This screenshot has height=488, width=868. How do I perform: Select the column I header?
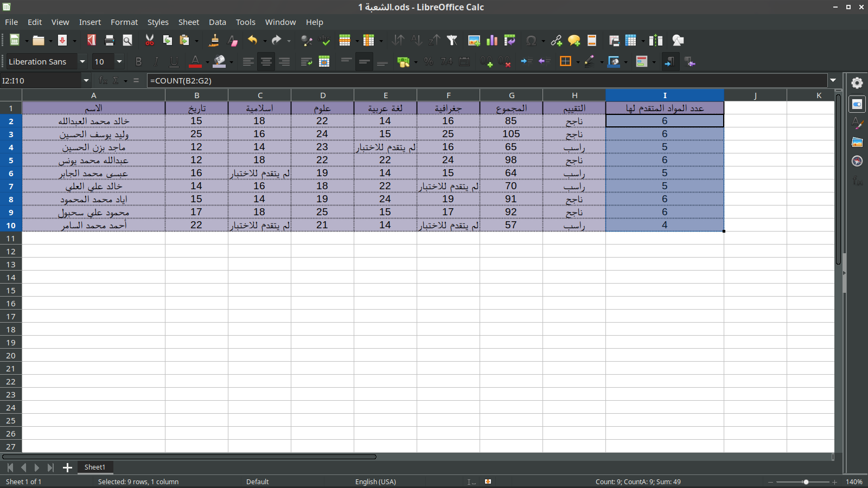[x=665, y=95]
